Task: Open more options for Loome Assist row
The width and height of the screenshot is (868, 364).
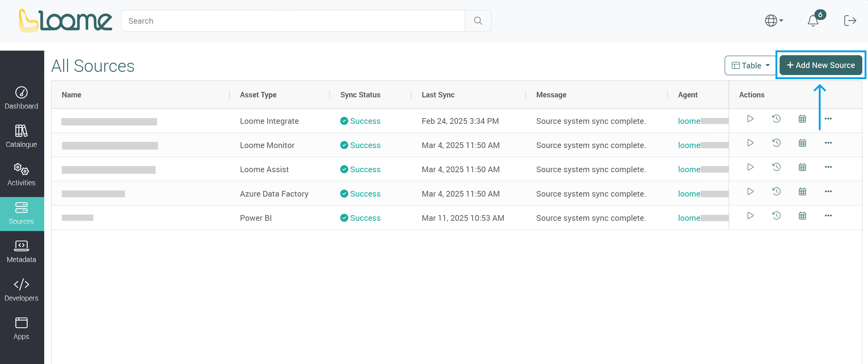Action: (828, 167)
